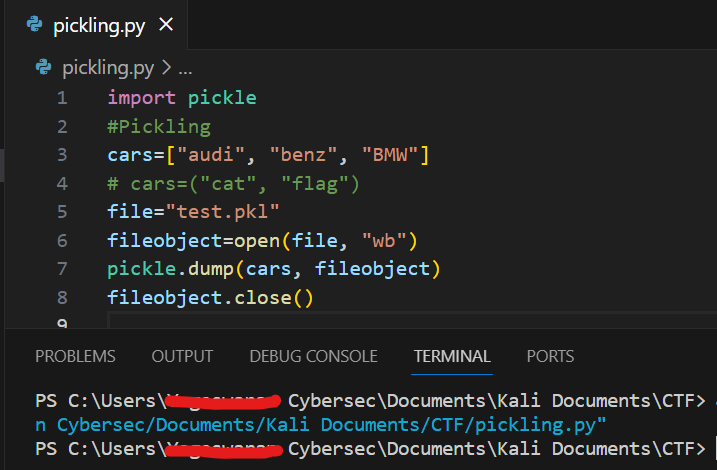Click the pickling.py path in terminal output

tap(321, 425)
